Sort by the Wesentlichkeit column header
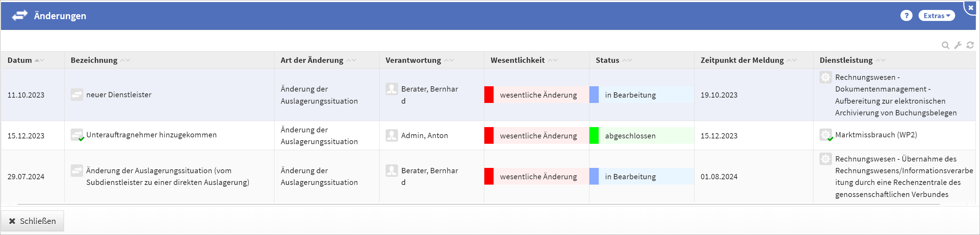 pyautogui.click(x=517, y=60)
